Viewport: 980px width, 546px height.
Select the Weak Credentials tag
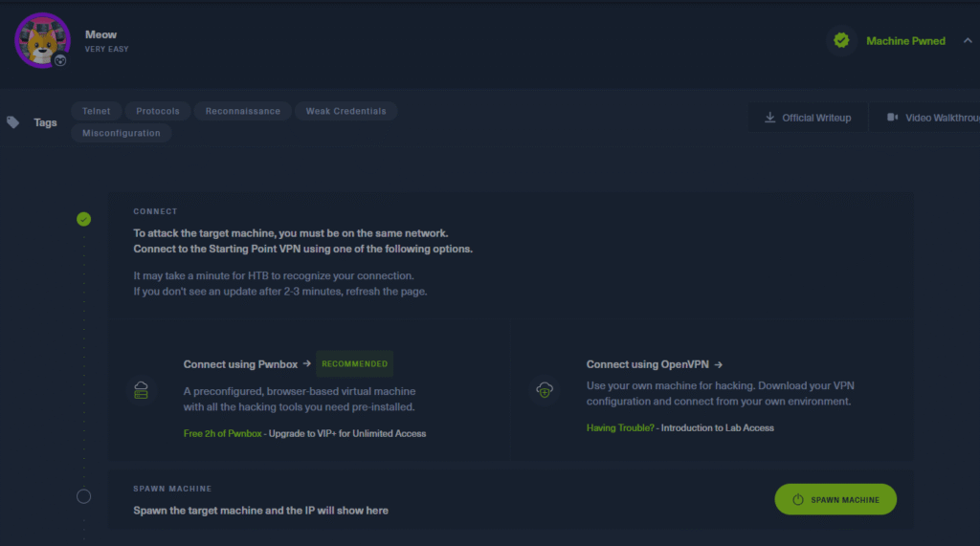point(345,111)
